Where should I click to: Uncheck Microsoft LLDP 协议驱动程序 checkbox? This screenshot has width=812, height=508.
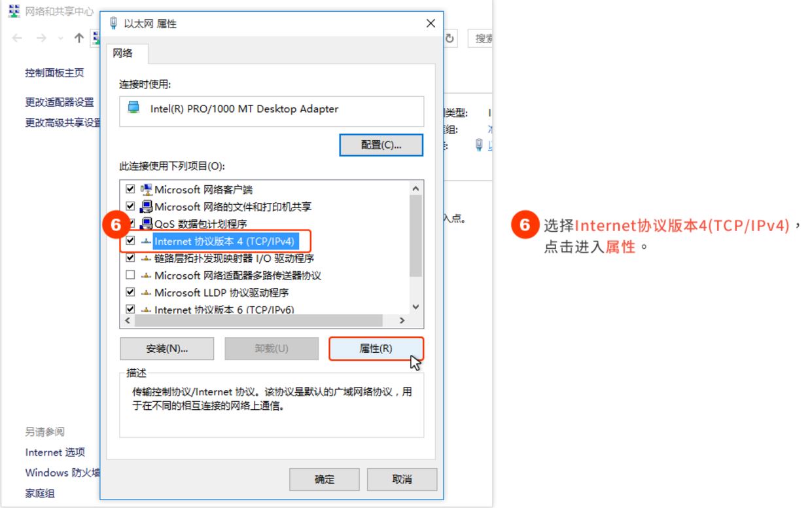click(x=130, y=293)
